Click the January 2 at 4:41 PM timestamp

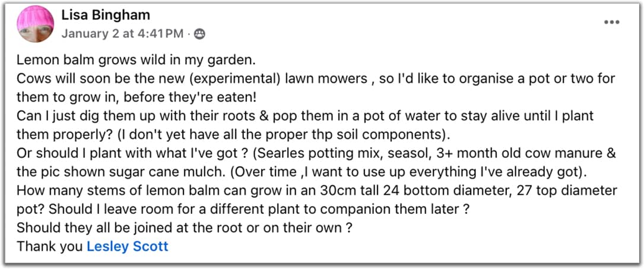click(x=122, y=34)
